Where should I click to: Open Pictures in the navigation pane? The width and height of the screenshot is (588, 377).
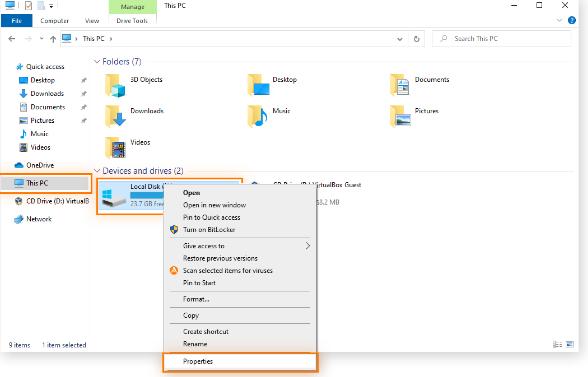coord(37,120)
